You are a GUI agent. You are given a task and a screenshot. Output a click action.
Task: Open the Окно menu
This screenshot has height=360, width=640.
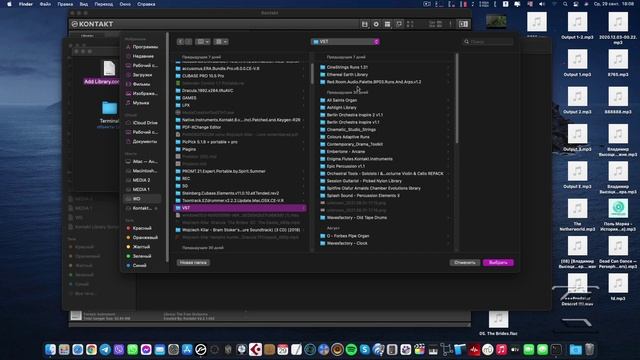tap(125, 4)
